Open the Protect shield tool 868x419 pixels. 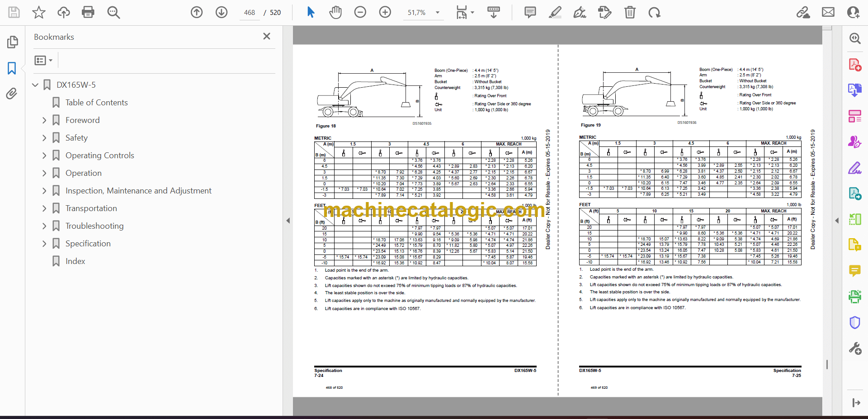(x=854, y=322)
